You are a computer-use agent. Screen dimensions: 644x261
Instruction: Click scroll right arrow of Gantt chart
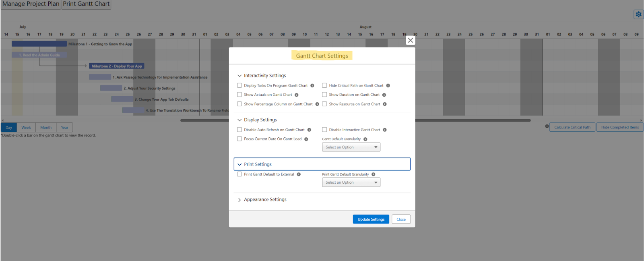pos(641,120)
